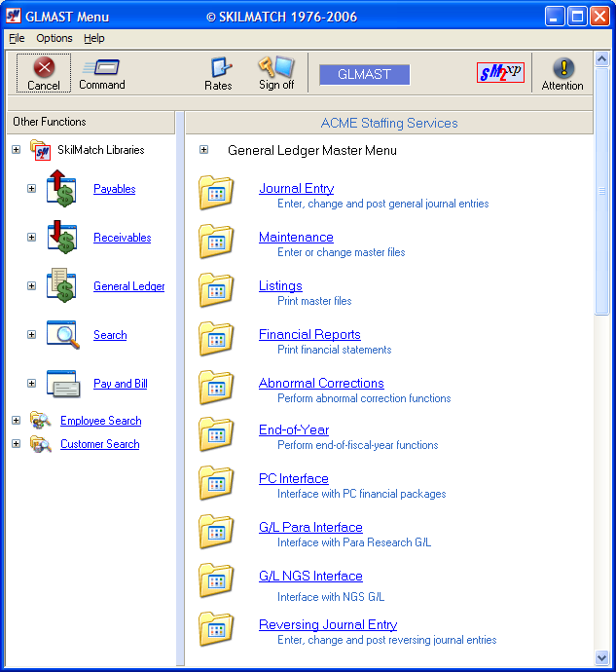Open the G/L NGS Interface link
This screenshot has height=672, width=616.
tap(310, 576)
